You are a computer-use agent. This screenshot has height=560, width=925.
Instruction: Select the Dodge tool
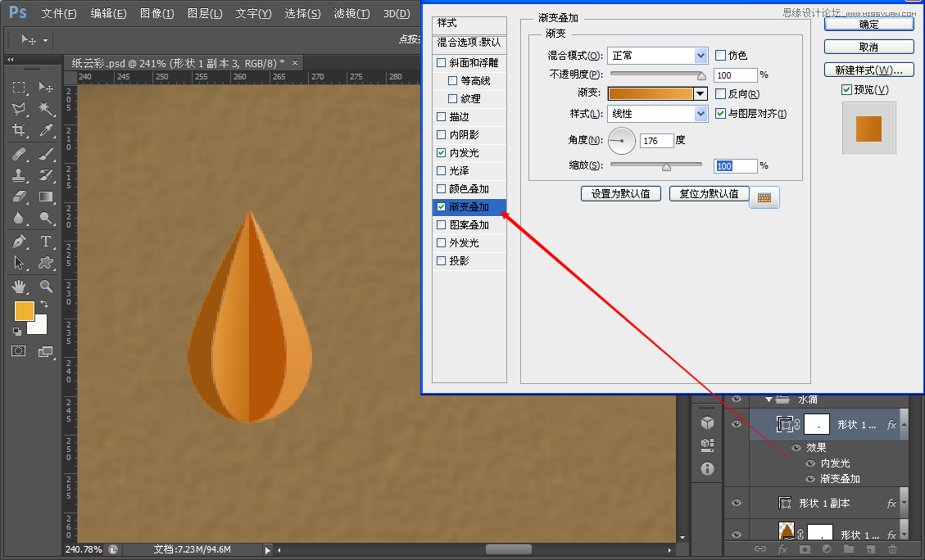(x=46, y=218)
